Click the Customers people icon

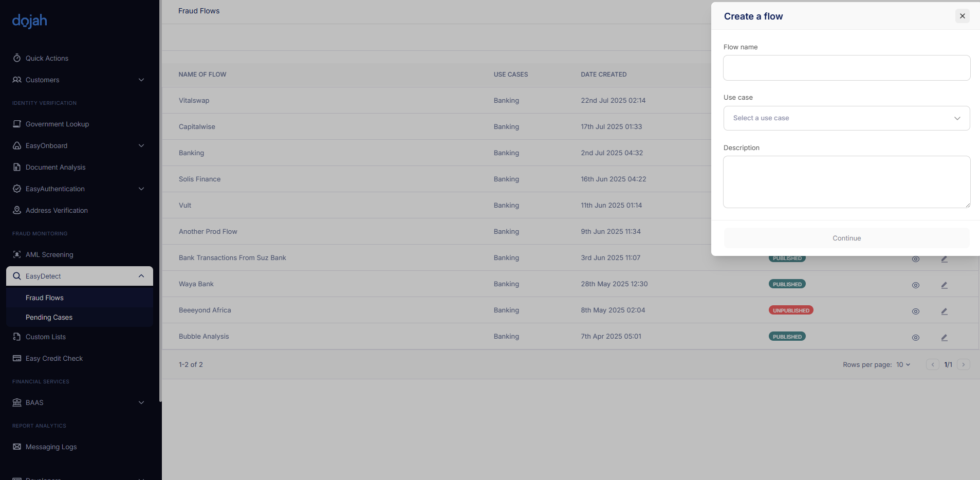click(17, 80)
